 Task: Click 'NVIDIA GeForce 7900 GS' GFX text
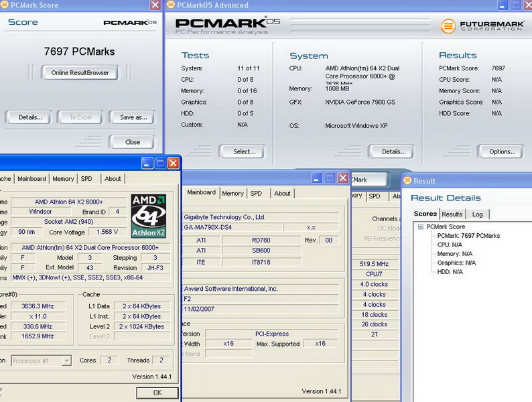click(x=360, y=102)
